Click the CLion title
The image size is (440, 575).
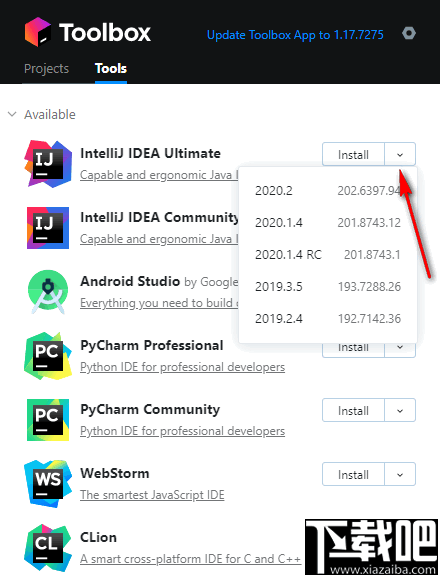coord(98,537)
